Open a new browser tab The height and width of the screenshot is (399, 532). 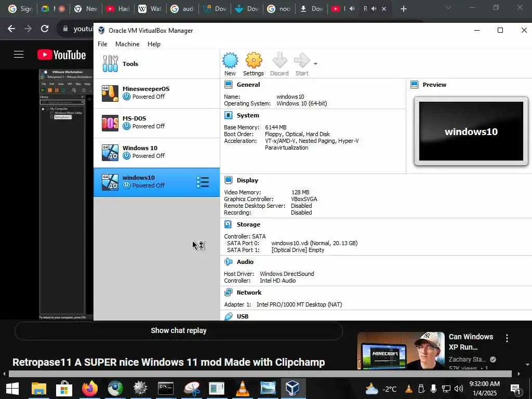click(x=403, y=9)
